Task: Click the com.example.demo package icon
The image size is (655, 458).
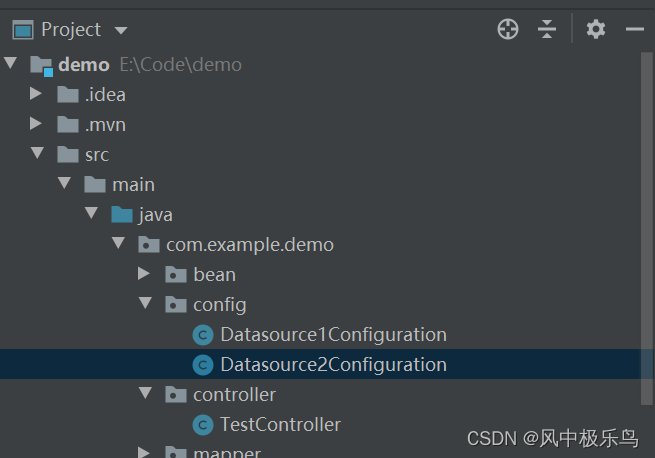Action: (x=149, y=244)
